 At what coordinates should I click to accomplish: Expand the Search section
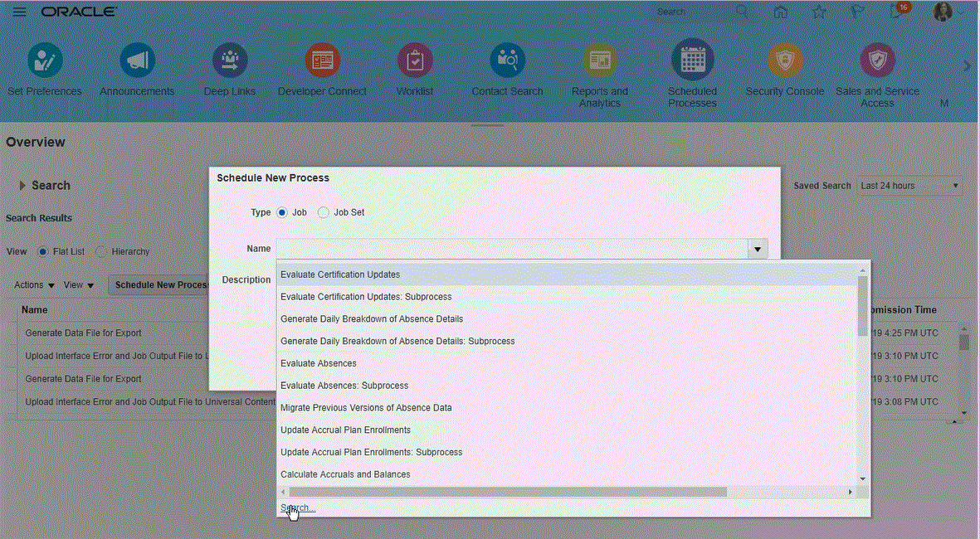pyautogui.click(x=23, y=186)
